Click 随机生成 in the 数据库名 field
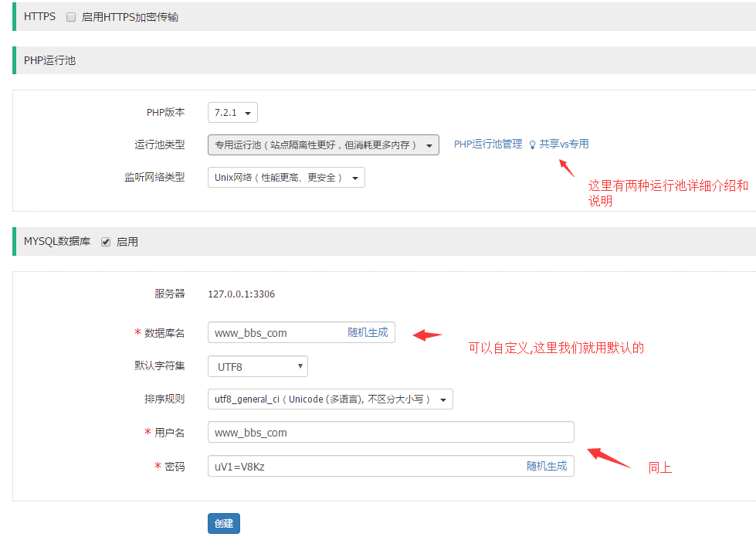This screenshot has height=537, width=756. coord(368,333)
